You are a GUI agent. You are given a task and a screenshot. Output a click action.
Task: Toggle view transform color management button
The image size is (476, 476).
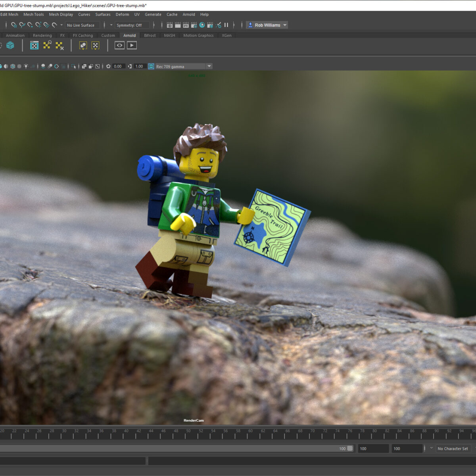151,66
